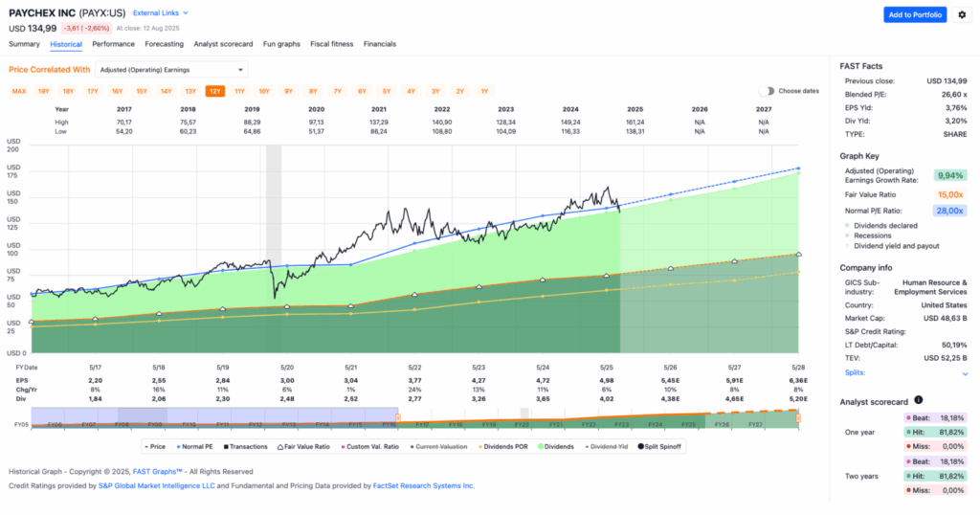Click the 2024 high value 149,24

pos(570,123)
